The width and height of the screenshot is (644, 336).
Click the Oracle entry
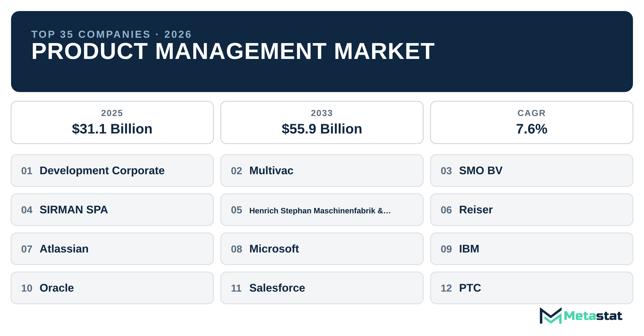point(112,288)
